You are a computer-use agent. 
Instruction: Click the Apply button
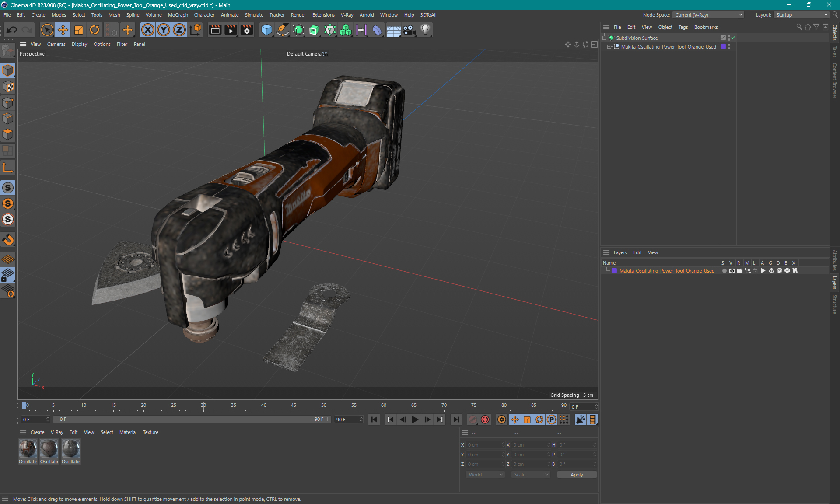[x=577, y=475]
